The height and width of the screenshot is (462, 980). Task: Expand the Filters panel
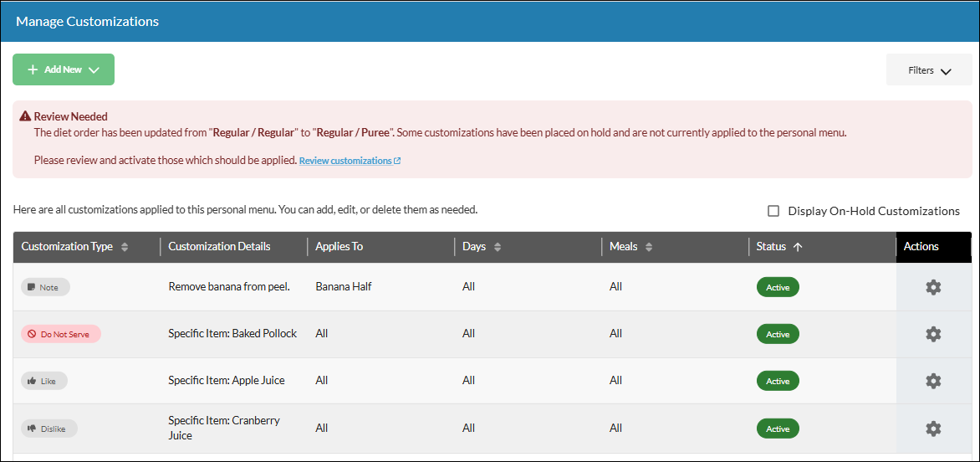pyautogui.click(x=929, y=70)
